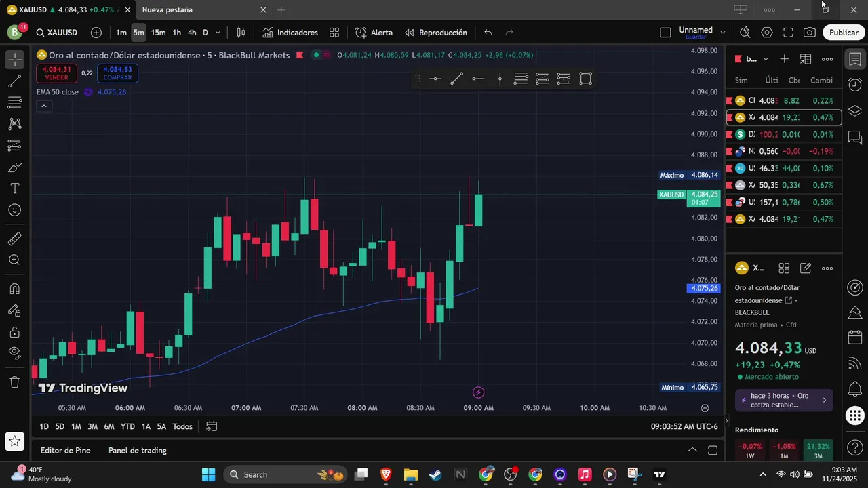Create an Alerta
The height and width of the screenshot is (488, 868).
[x=374, y=33]
